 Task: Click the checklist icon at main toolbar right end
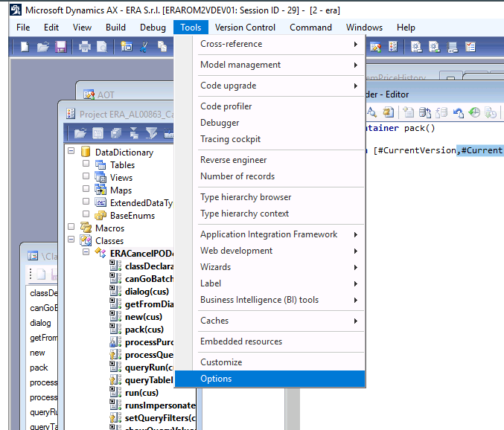470,47
